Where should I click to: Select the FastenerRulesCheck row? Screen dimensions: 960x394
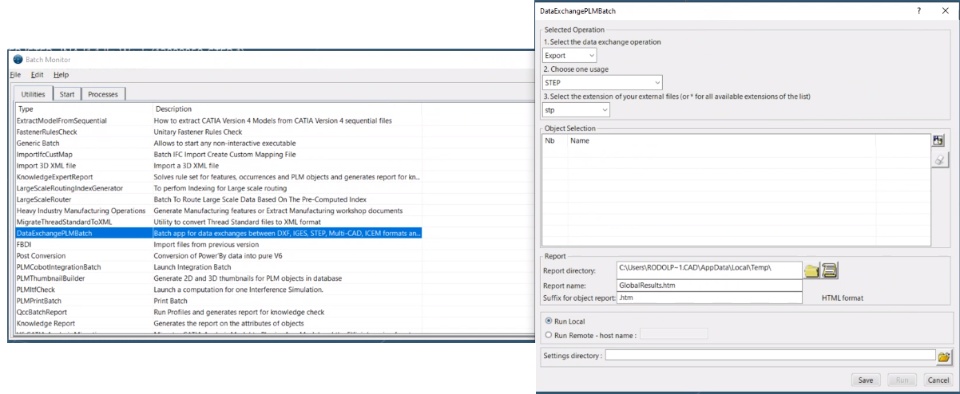[x=219, y=132]
